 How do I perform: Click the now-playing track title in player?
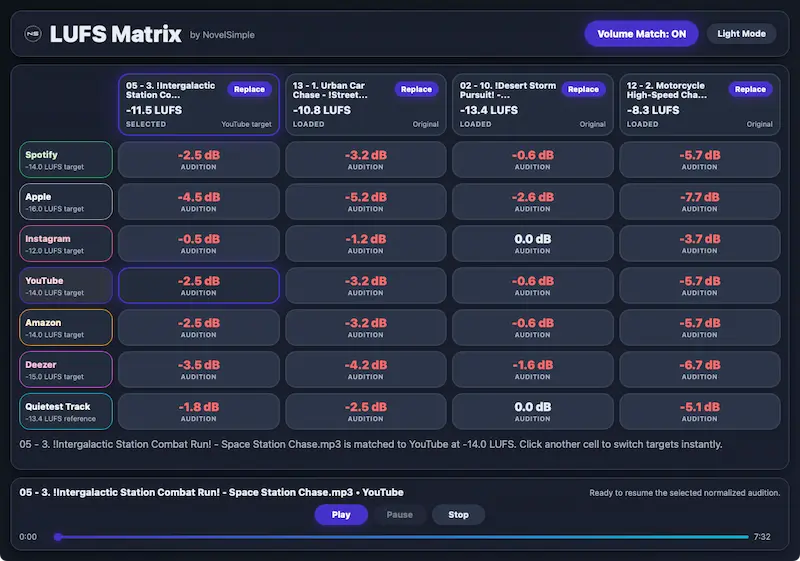click(x=211, y=492)
